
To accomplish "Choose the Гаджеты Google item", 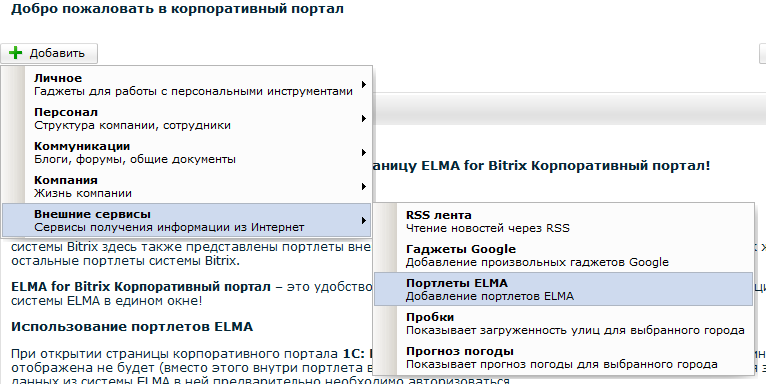I will 564,256.
